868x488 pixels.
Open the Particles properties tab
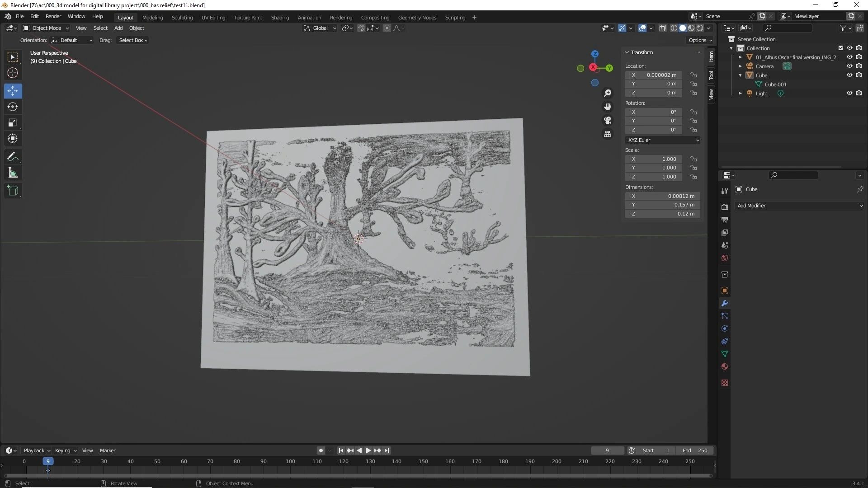(x=725, y=316)
